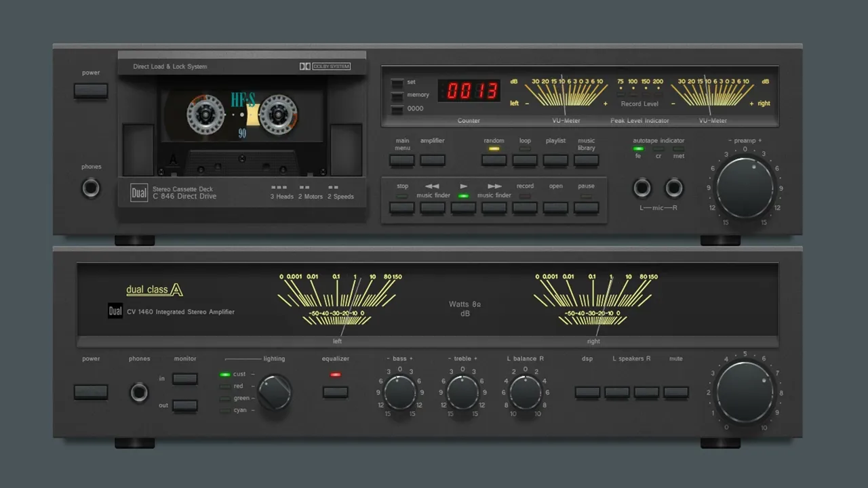Click the preamp knob
The height and width of the screenshot is (488, 868).
(745, 188)
